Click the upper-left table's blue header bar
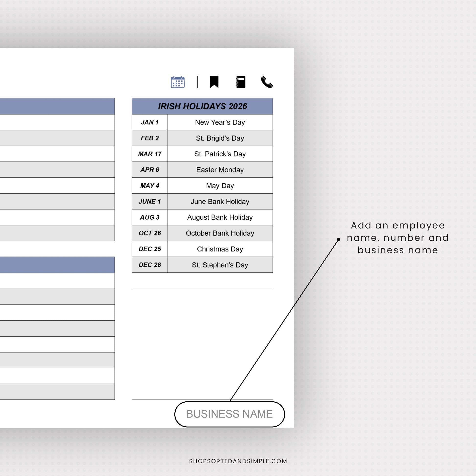This screenshot has width=476, height=476. coord(57,106)
